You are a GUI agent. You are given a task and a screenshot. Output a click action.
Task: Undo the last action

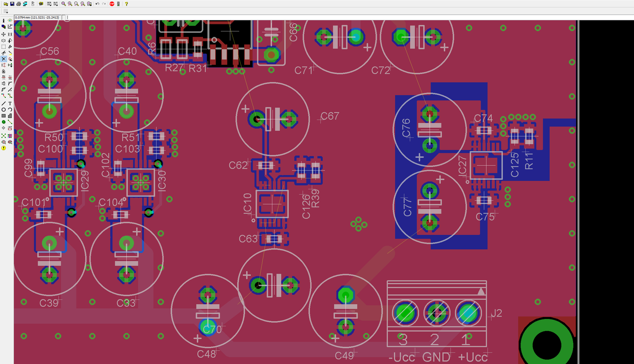pyautogui.click(x=98, y=4)
